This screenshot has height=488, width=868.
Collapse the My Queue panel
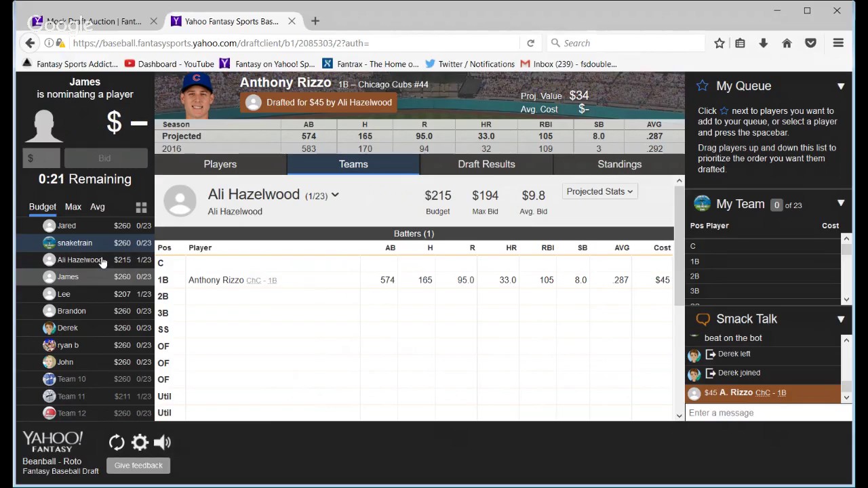point(841,86)
